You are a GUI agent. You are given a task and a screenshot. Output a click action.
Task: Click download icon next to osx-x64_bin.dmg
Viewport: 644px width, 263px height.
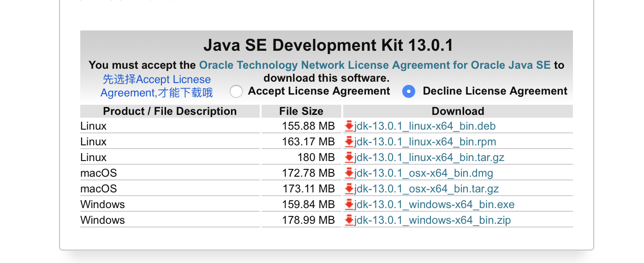[349, 173]
